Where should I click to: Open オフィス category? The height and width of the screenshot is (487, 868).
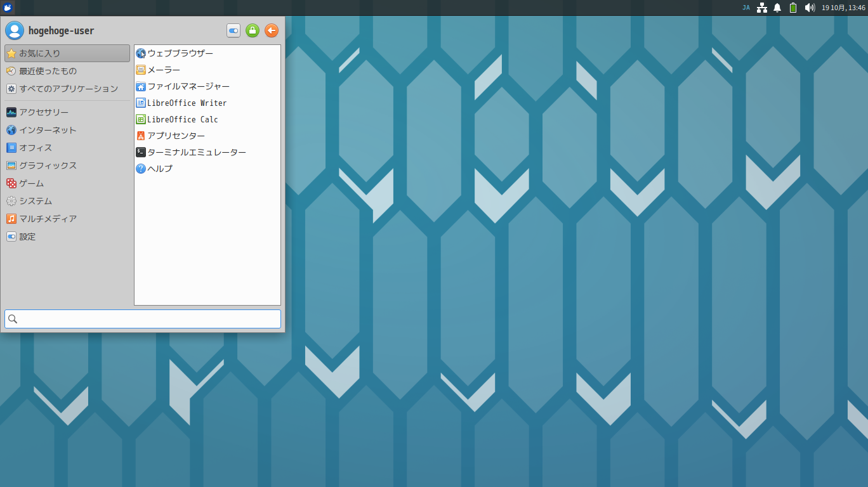click(67, 148)
